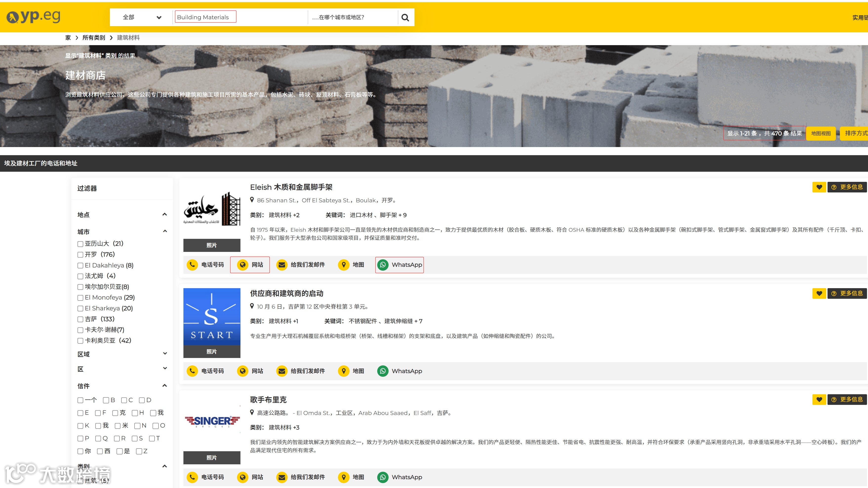Image resolution: width=868 pixels, height=488 pixels.
Task: Click phone icon for Eleish listing
Action: coord(192,265)
